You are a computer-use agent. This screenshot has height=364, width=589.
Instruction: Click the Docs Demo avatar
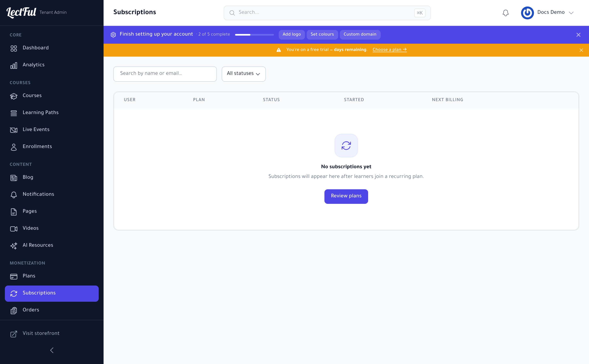[527, 13]
